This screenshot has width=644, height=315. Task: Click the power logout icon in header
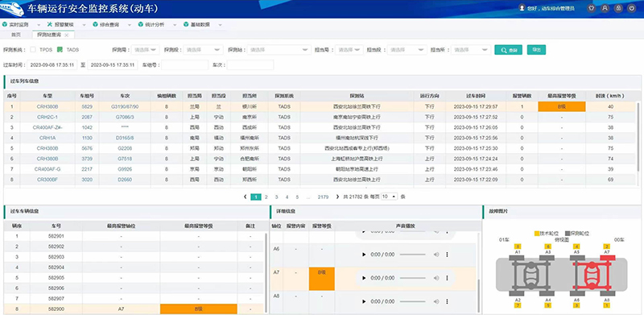click(632, 8)
